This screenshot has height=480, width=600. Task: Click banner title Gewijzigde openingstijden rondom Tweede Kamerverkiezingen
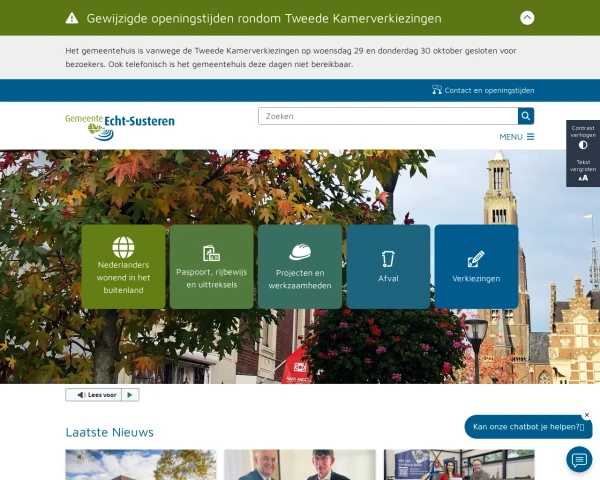[x=264, y=18]
